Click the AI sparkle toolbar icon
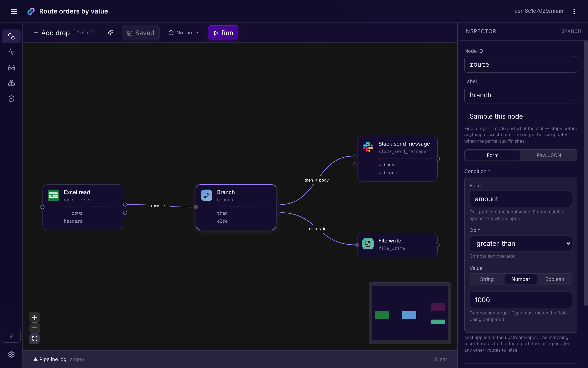588x368 pixels. [110, 33]
